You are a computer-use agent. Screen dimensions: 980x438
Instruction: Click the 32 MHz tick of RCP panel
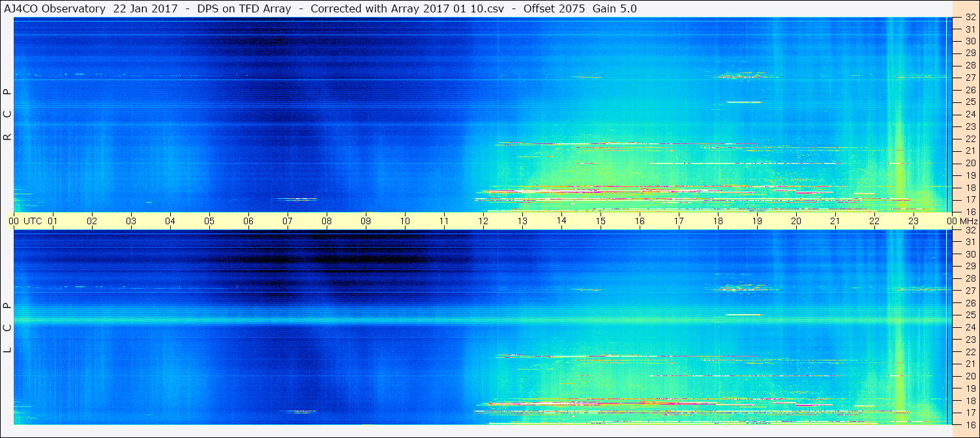[970, 18]
